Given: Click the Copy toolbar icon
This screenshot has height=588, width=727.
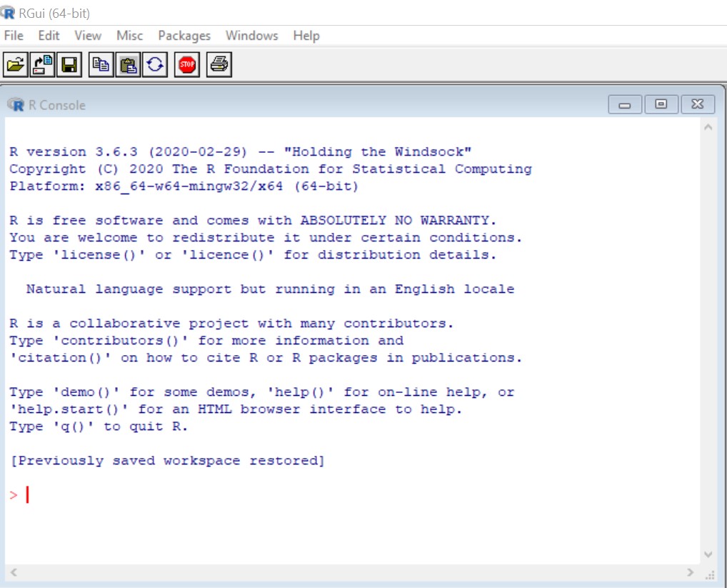Looking at the screenshot, I should tap(101, 64).
